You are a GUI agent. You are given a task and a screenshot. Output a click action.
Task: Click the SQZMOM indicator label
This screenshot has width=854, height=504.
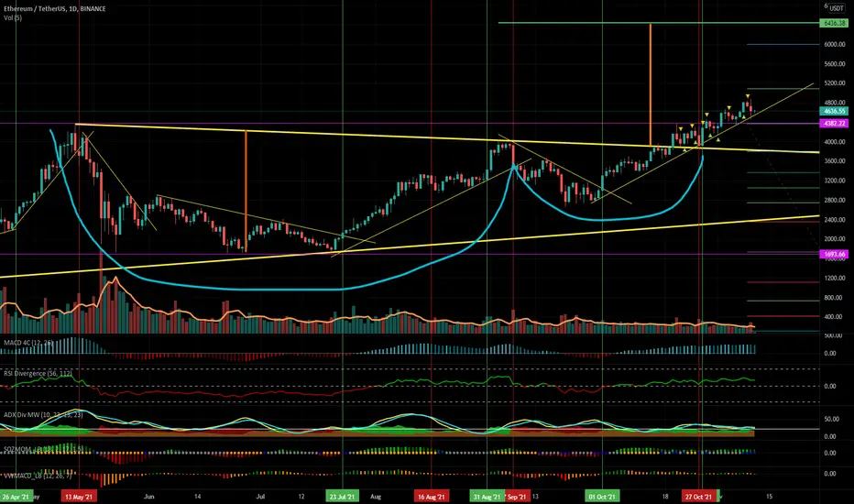(x=43, y=449)
